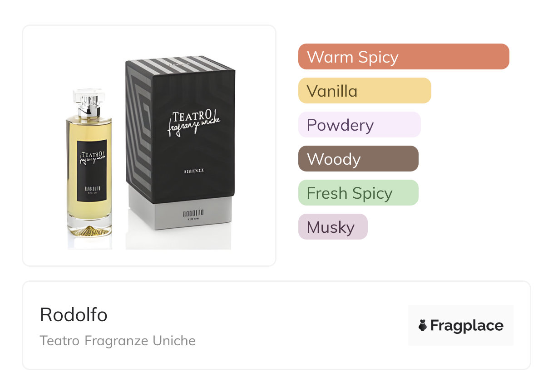
Task: Pick the Fresh Spicy accord bar
Action: click(358, 193)
